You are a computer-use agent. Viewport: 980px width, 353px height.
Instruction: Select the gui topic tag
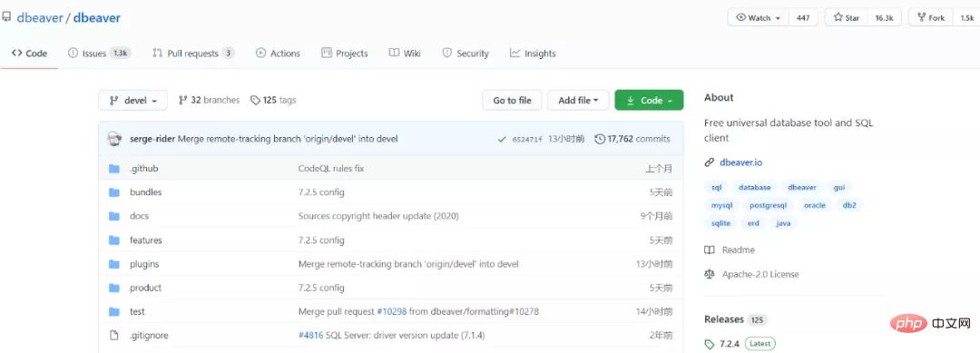[x=838, y=187]
